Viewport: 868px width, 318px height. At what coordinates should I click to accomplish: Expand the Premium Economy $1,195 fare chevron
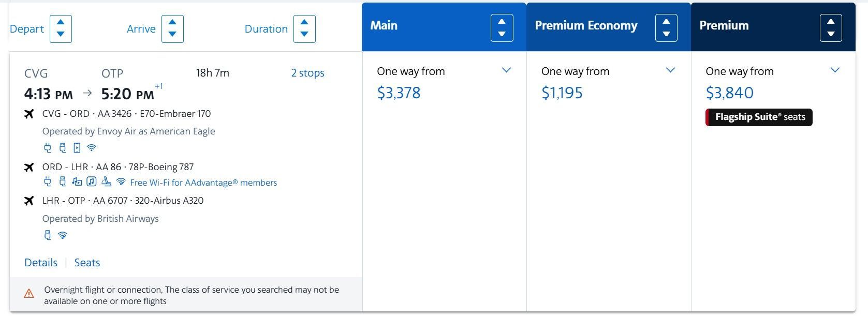[x=670, y=70]
